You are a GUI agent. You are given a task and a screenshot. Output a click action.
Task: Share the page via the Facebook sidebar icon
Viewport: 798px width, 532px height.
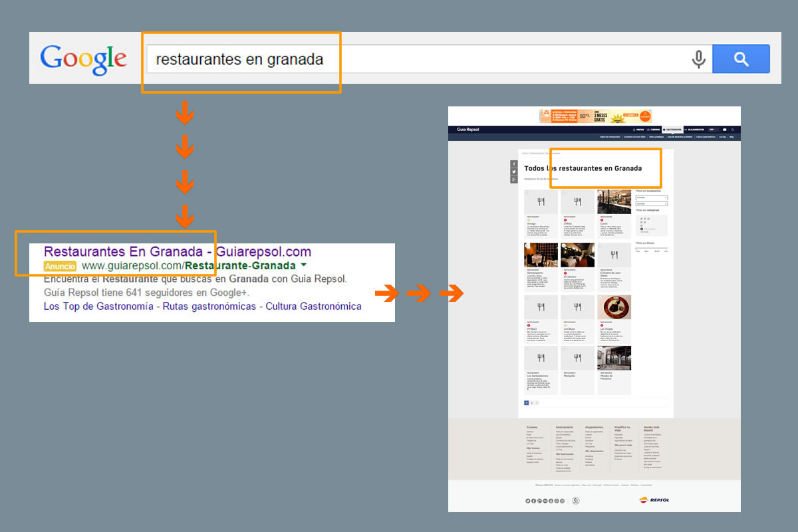513,164
